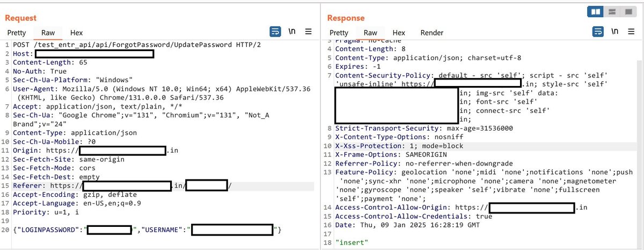This screenshot has height=250, width=644.
Task: Click the response line 'Content-Length: 8'
Action: point(371,49)
